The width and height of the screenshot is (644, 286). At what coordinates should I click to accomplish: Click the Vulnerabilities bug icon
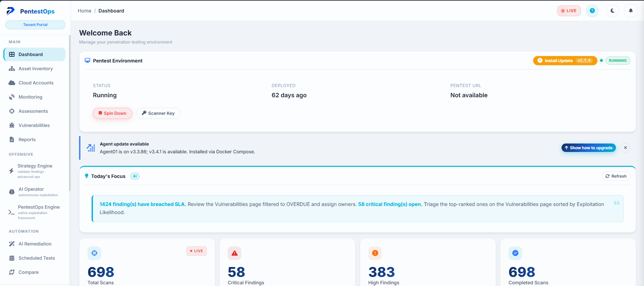point(12,125)
